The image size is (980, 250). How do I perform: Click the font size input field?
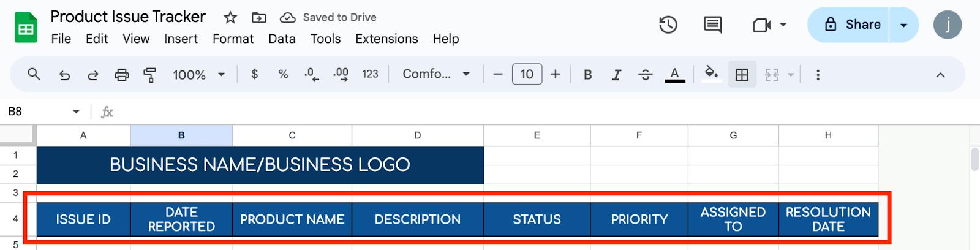[x=527, y=74]
